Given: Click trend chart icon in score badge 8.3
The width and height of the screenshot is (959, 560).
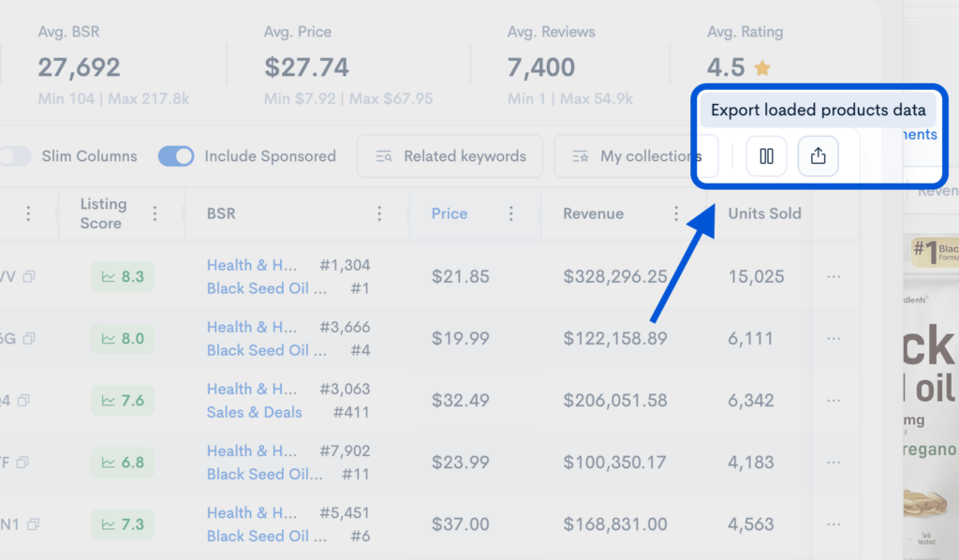Looking at the screenshot, I should pyautogui.click(x=110, y=276).
